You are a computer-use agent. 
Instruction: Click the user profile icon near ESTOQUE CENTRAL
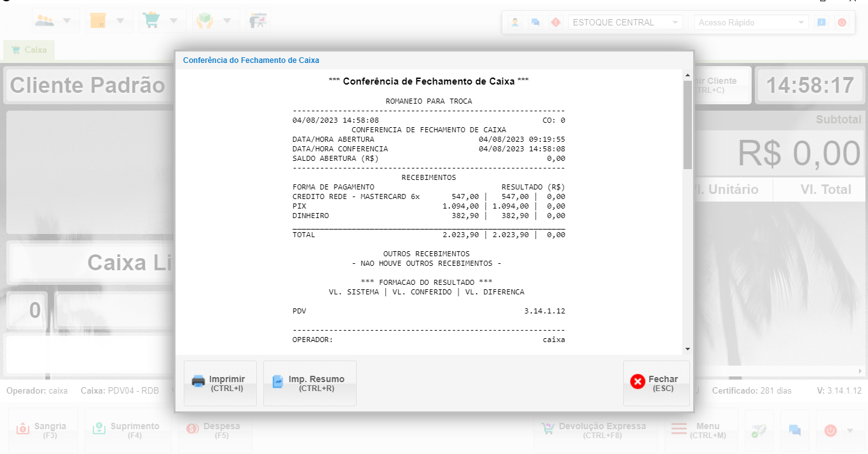(514, 22)
